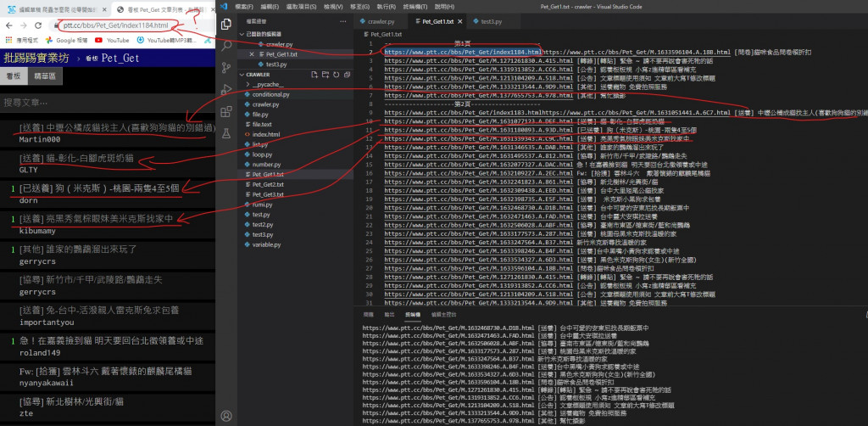Image resolution: width=868 pixels, height=426 pixels.
Task: Click the Chrome address bar URL
Action: 115,25
